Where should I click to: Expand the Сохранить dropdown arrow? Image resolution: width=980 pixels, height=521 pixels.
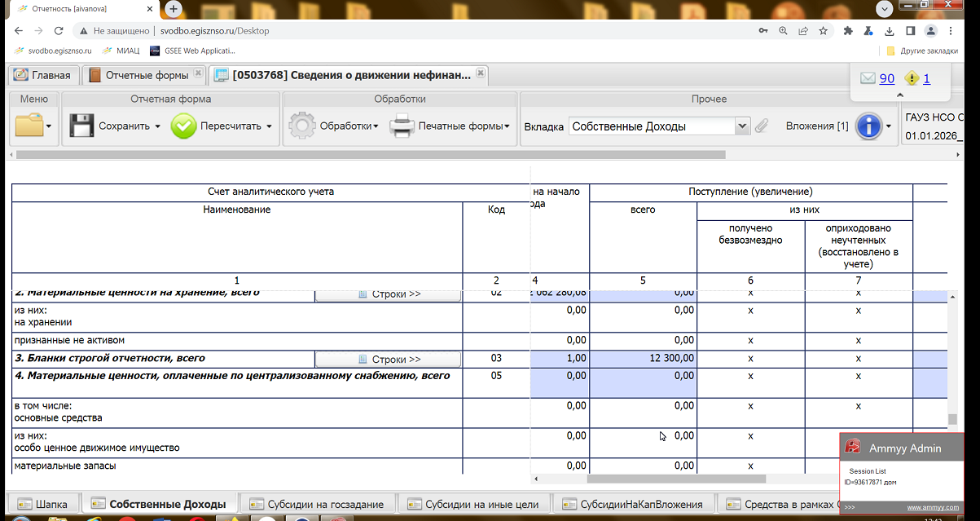tap(157, 126)
